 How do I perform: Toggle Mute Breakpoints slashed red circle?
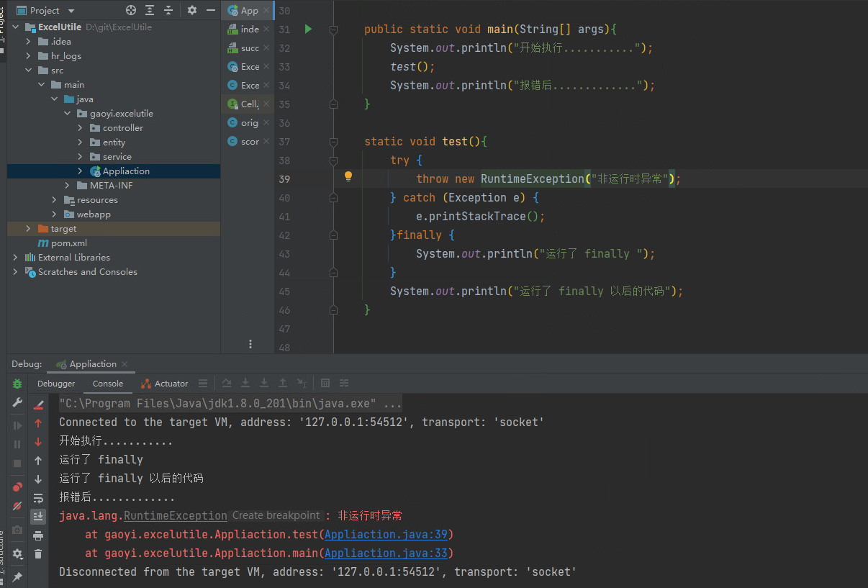click(x=17, y=506)
